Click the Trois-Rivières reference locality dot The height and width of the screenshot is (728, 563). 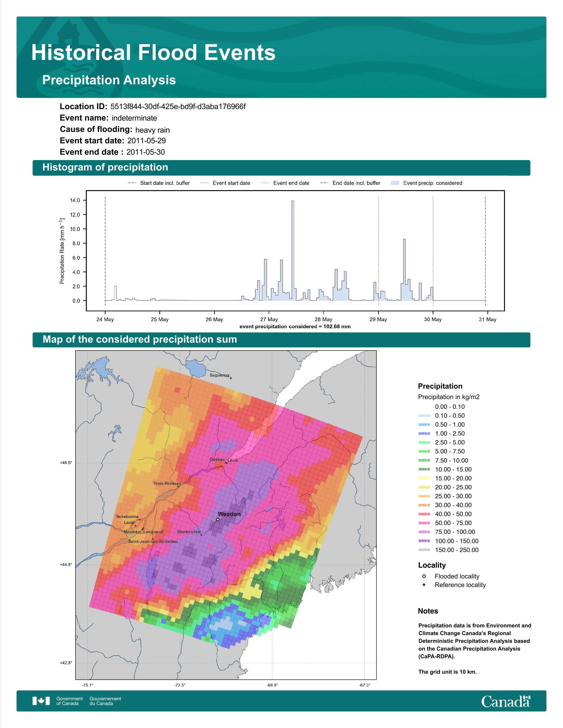click(x=178, y=486)
